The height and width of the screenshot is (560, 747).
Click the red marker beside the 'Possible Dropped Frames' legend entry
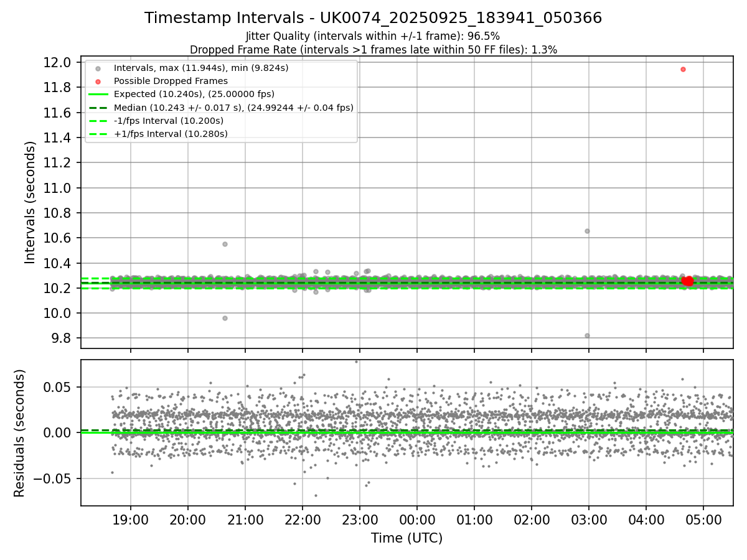pos(98,82)
